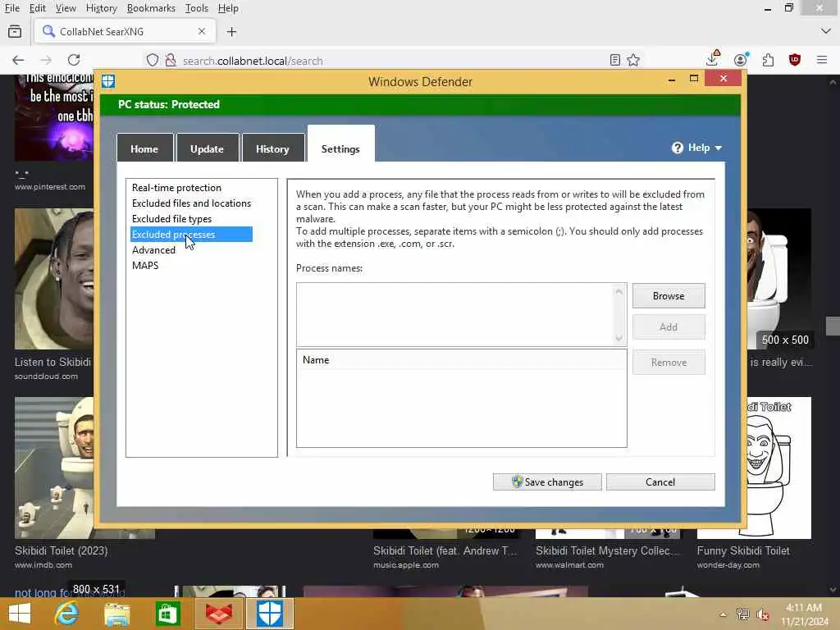Click the Remove button
Viewport: 840px width, 630px height.
coord(669,362)
